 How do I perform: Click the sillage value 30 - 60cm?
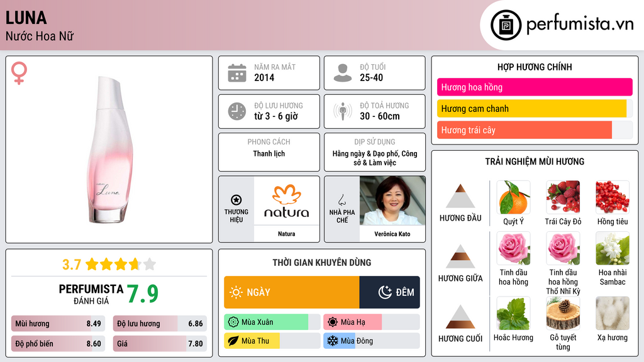point(379,116)
